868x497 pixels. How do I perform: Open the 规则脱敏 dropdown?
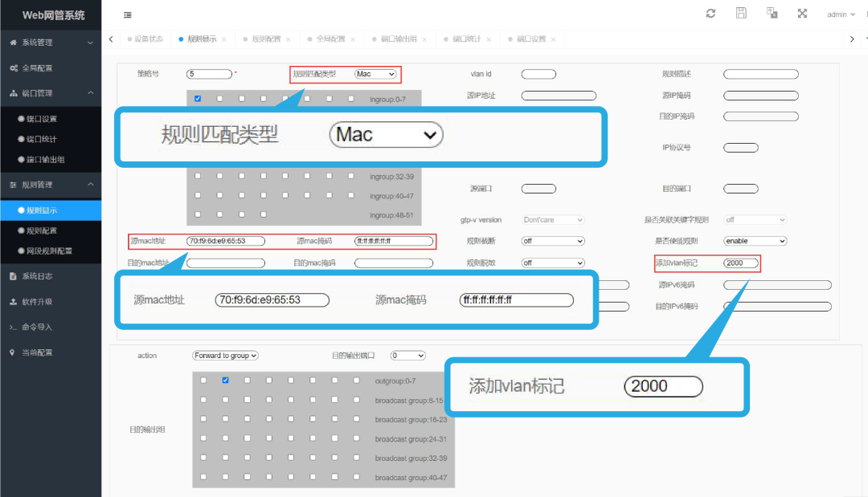[x=553, y=263]
